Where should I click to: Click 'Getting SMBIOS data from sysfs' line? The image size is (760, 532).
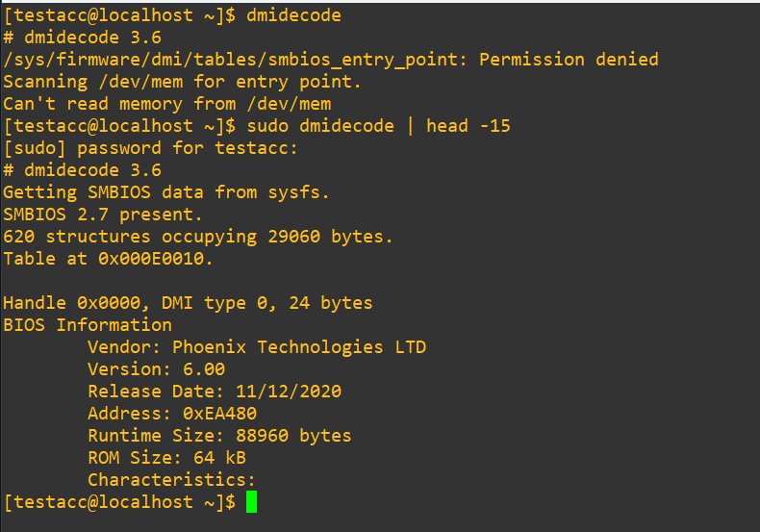pyautogui.click(x=166, y=192)
